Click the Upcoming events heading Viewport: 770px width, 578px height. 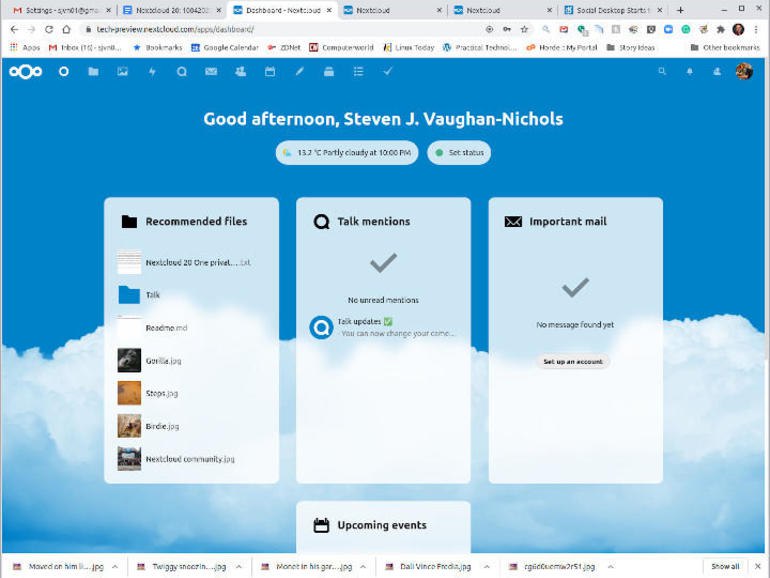coord(382,525)
